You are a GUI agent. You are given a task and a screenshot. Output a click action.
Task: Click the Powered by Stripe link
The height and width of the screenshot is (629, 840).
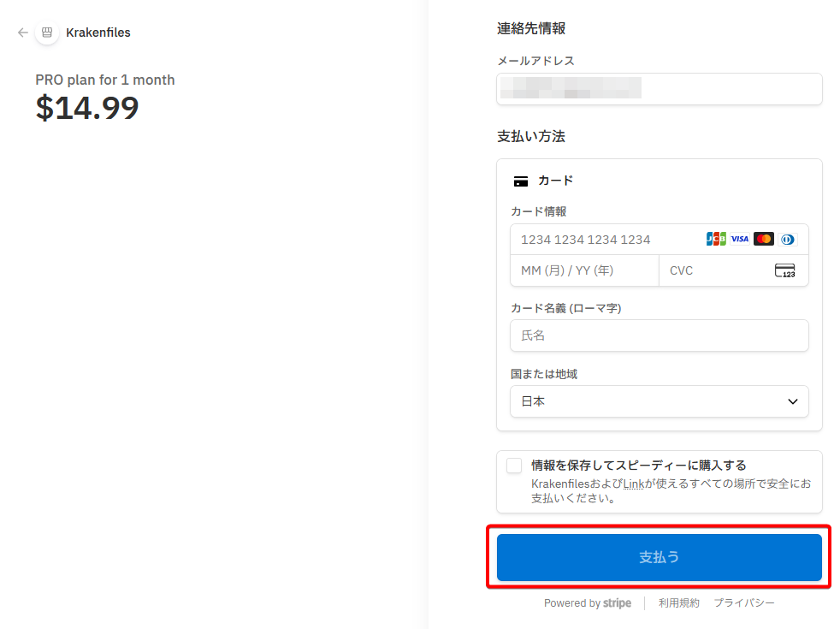click(588, 603)
